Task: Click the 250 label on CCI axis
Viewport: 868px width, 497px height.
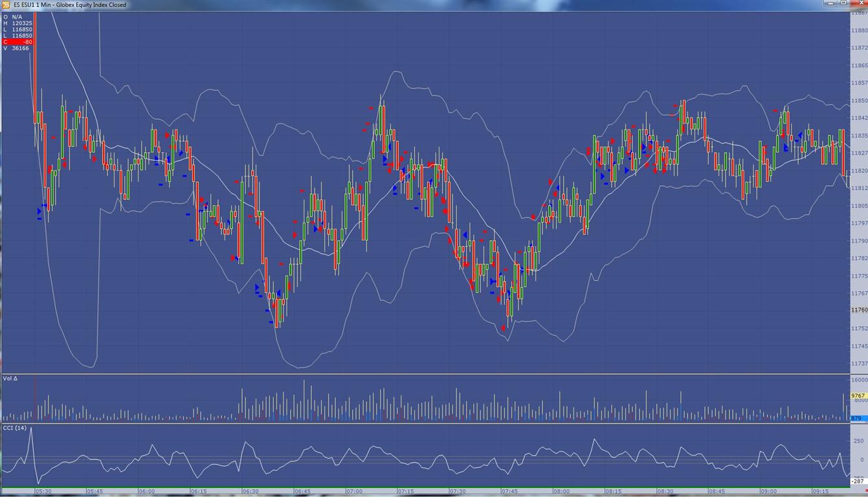Action: (859, 441)
